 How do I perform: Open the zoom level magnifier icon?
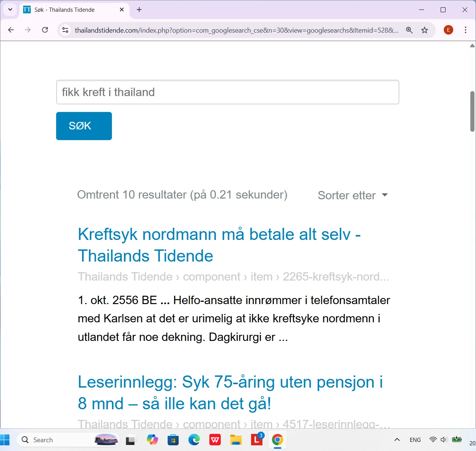409,30
